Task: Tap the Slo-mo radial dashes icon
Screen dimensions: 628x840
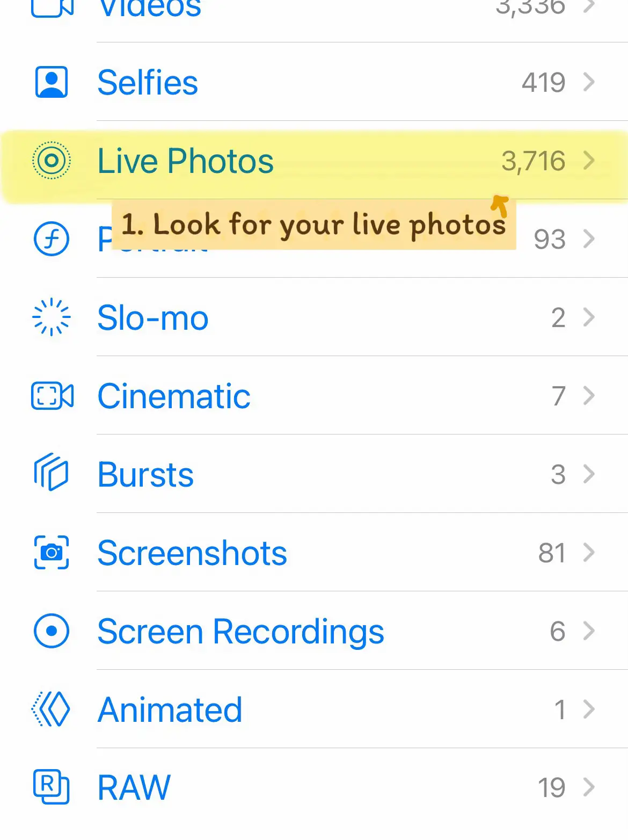Action: point(52,317)
